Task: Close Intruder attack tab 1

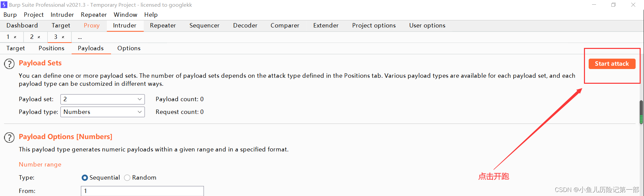Action: tap(15, 37)
